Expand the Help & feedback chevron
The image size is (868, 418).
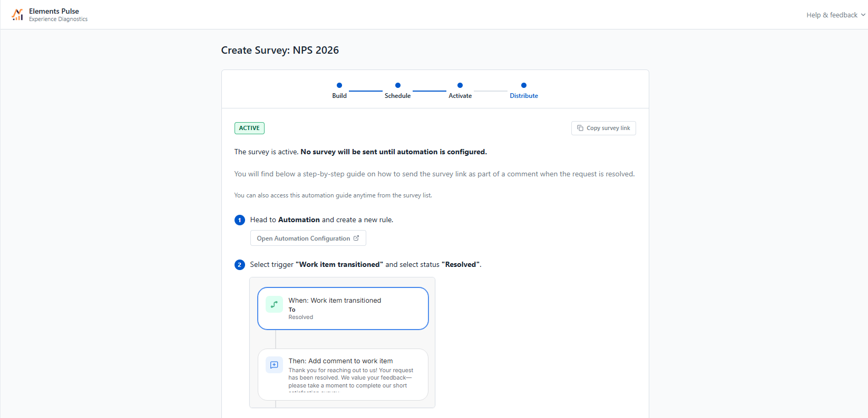click(x=863, y=15)
